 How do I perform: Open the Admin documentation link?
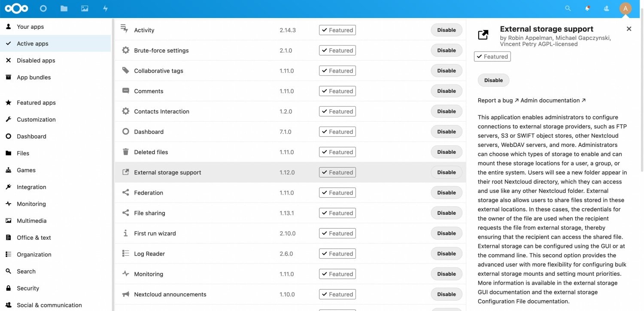click(553, 101)
